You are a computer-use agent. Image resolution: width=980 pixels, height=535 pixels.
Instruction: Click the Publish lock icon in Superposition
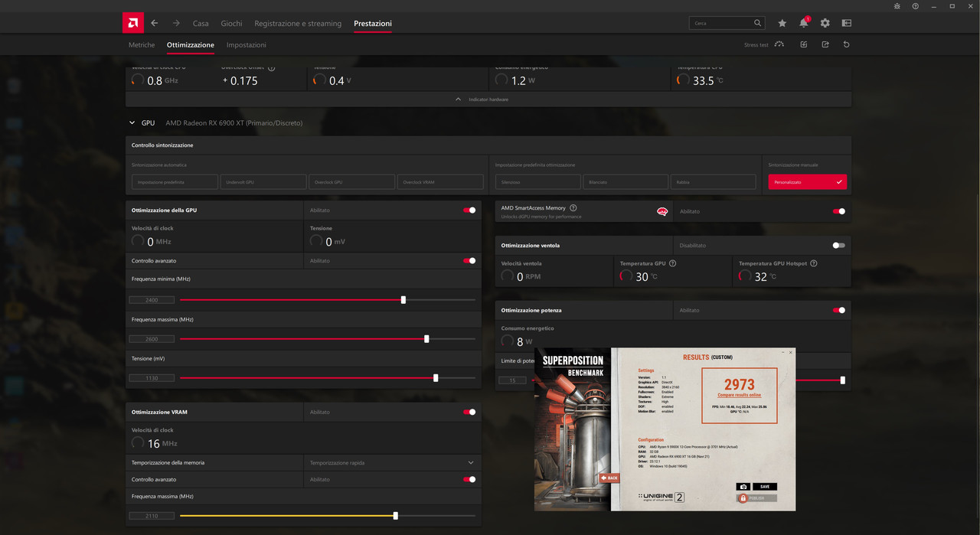742,498
